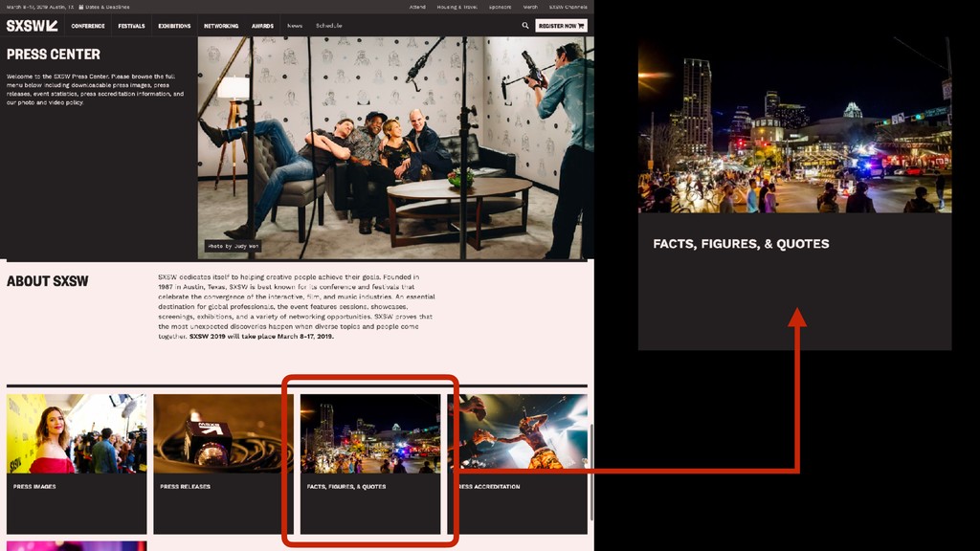
Task: Go to the News page
Action: click(295, 26)
